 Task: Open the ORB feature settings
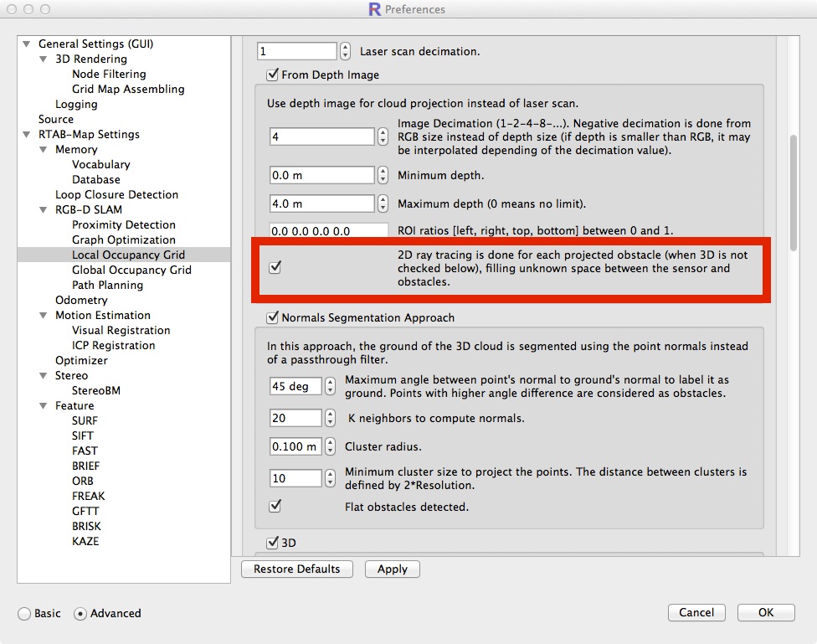pos(83,482)
